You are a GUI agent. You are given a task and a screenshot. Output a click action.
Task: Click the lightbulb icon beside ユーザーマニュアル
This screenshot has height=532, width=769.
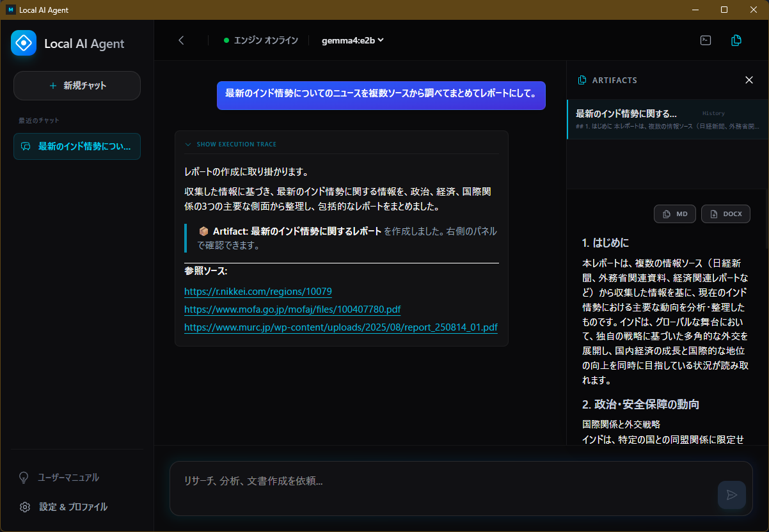[x=24, y=478]
